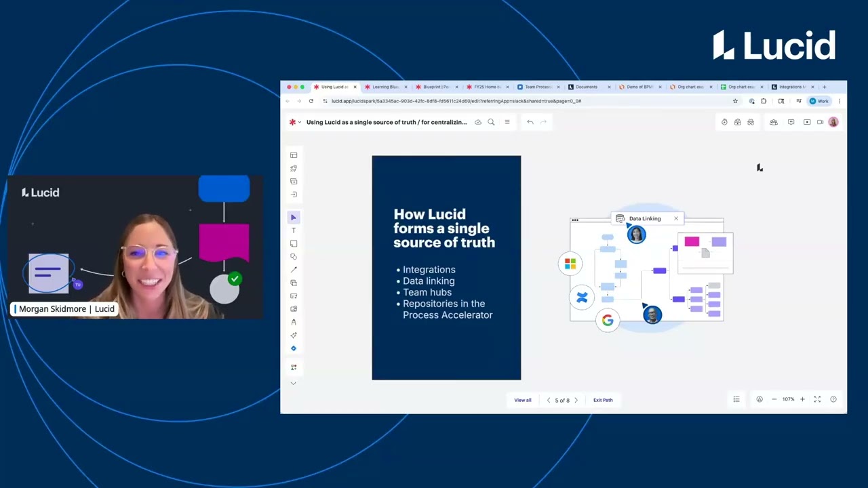Viewport: 868px width, 488px height.
Task: Select the sticky note tool
Action: pyautogui.click(x=294, y=243)
